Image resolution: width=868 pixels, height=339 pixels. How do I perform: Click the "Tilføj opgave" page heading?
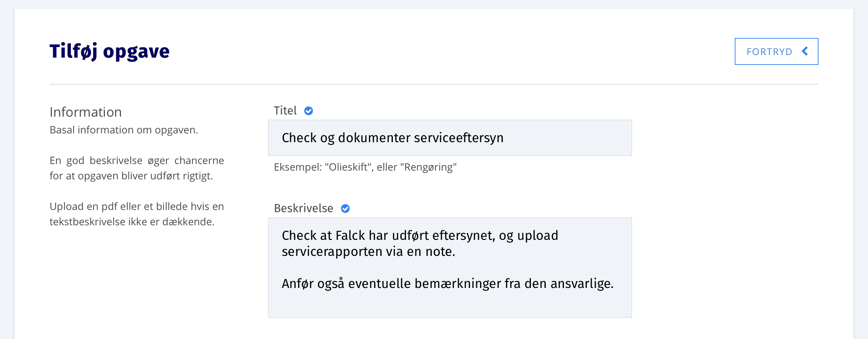click(110, 51)
